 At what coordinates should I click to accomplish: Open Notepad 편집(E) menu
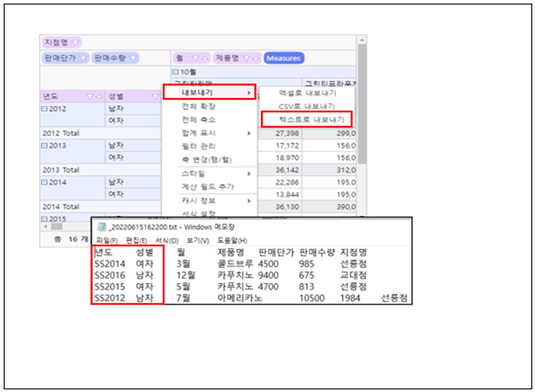pos(137,241)
